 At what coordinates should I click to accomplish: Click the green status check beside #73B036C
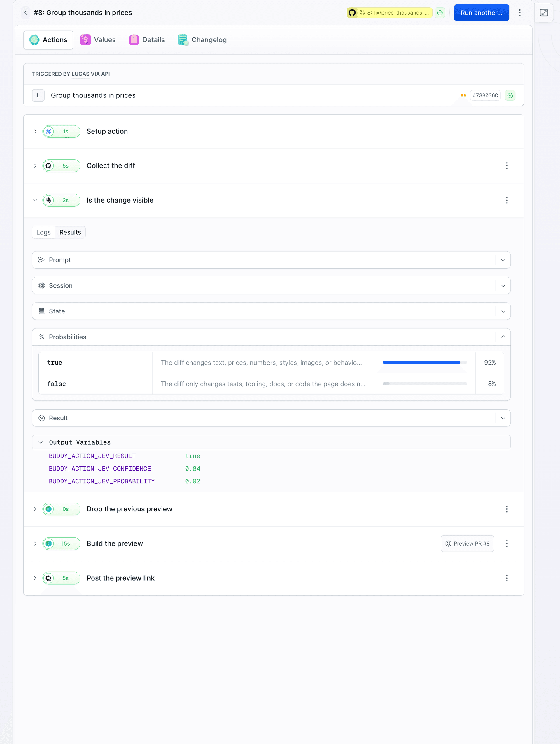510,95
